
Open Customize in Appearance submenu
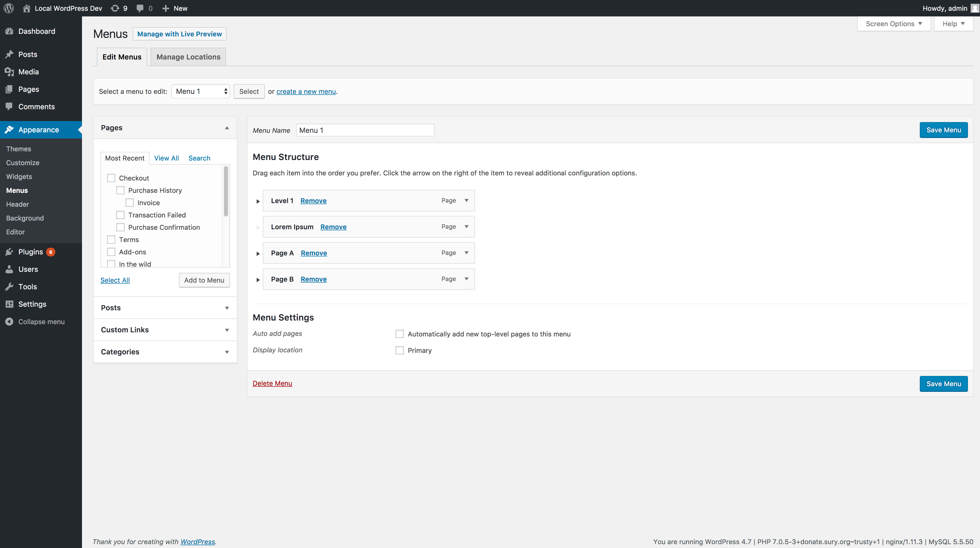coord(23,163)
